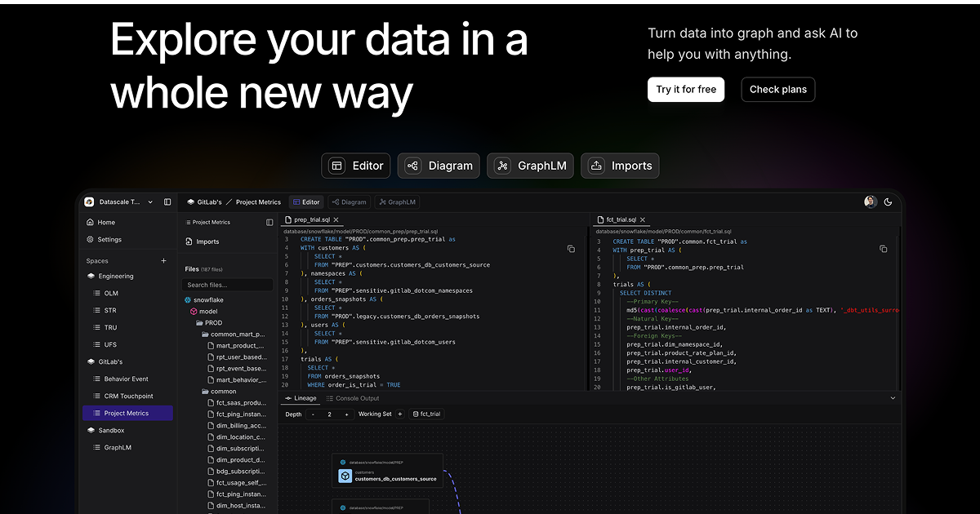Open the CRM Touchpoint project
This screenshot has width=980, height=514.
[x=128, y=396]
